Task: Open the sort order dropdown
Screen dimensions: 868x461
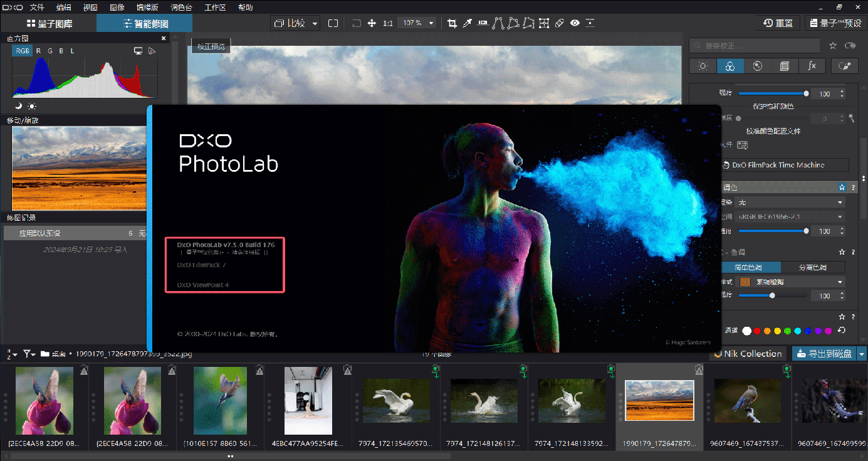Action: click(x=11, y=354)
